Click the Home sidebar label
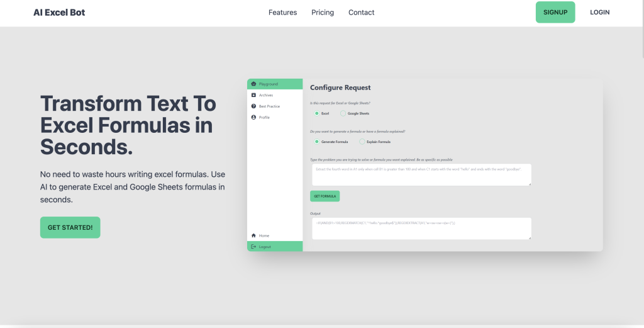This screenshot has width=644, height=328. pyautogui.click(x=264, y=235)
